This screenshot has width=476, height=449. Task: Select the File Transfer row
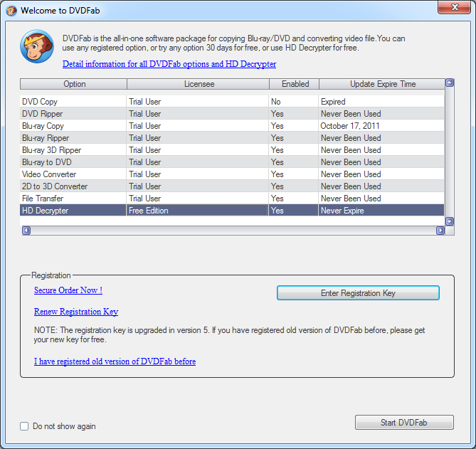pyautogui.click(x=232, y=199)
